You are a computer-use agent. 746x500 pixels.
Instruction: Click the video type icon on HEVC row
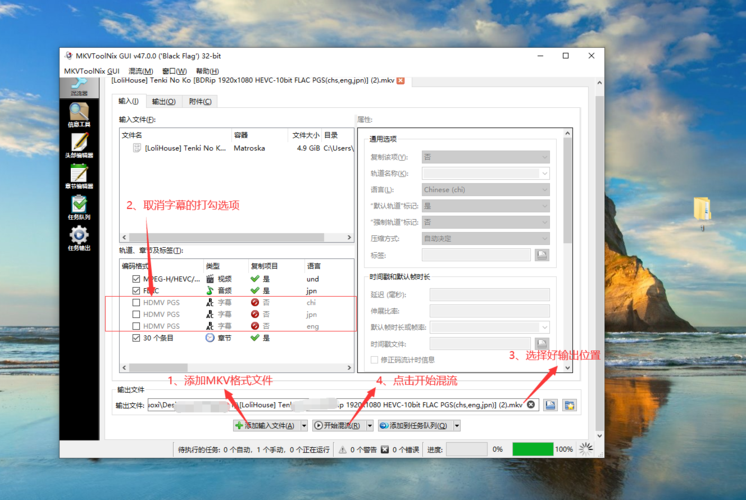click(210, 279)
